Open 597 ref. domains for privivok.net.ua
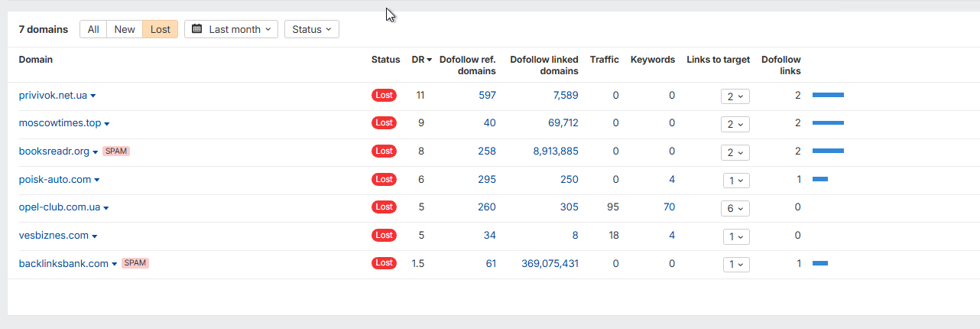This screenshot has height=329, width=980. [487, 96]
